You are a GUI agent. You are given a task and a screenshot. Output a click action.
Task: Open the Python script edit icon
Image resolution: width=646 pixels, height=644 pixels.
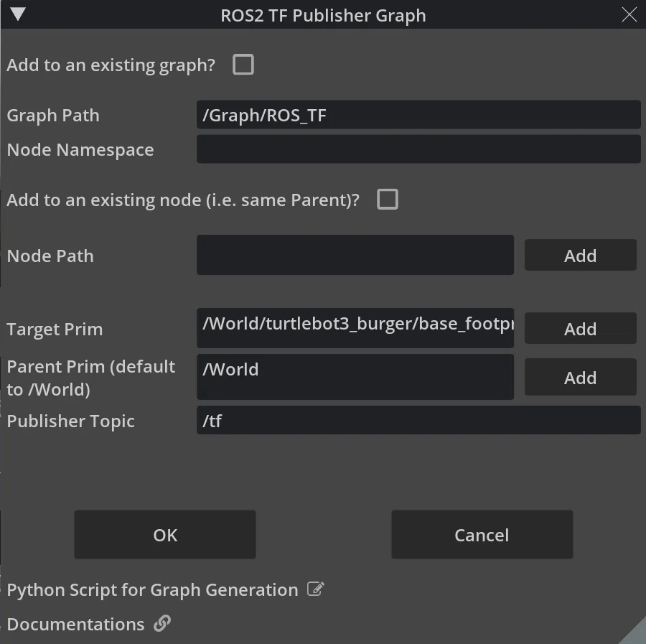click(316, 589)
